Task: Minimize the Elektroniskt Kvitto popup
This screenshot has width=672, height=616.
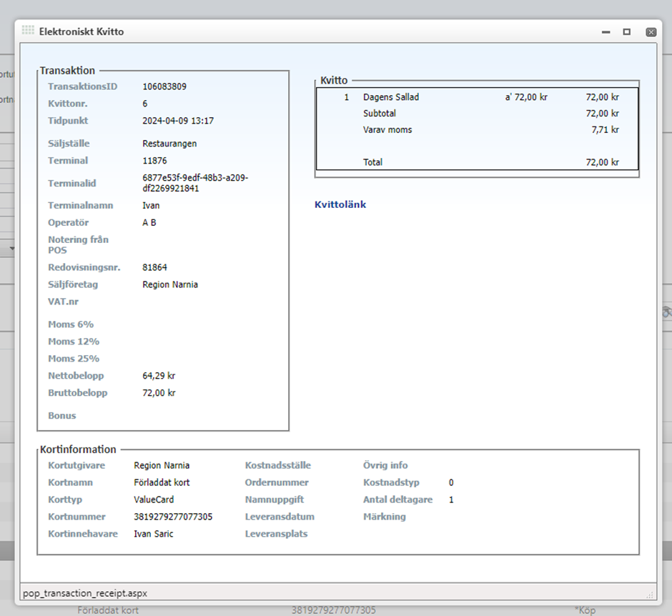Action: pyautogui.click(x=606, y=32)
